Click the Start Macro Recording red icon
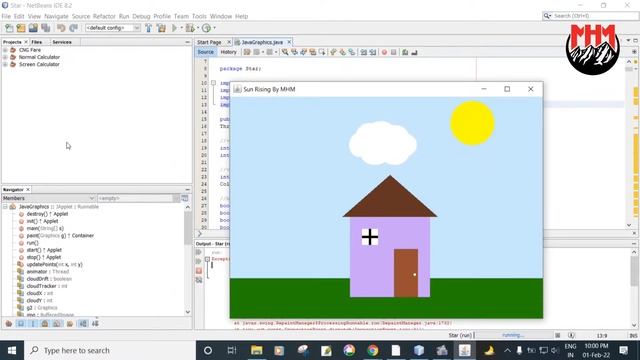Viewport: 640px width, 360px height. pyautogui.click(x=384, y=52)
